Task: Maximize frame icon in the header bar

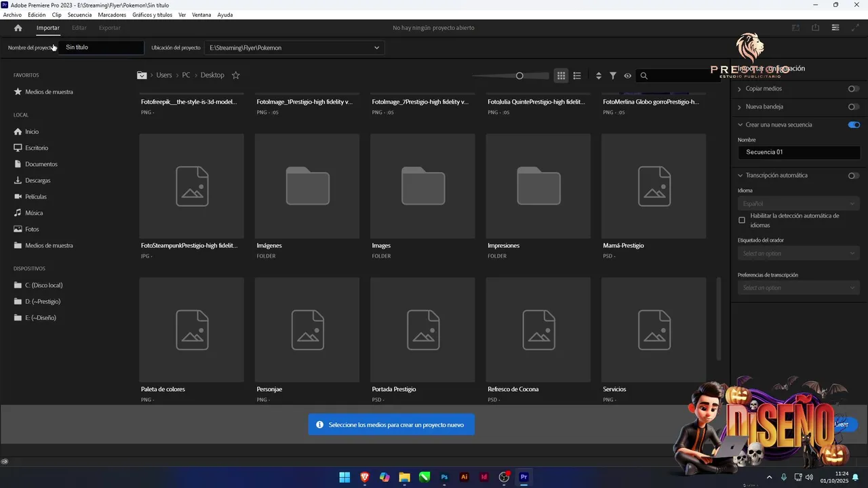Action: 854,28
